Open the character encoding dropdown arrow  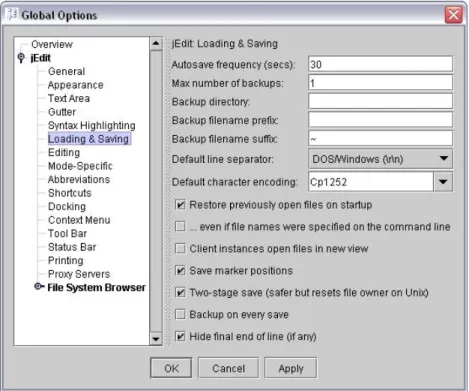pyautogui.click(x=443, y=182)
